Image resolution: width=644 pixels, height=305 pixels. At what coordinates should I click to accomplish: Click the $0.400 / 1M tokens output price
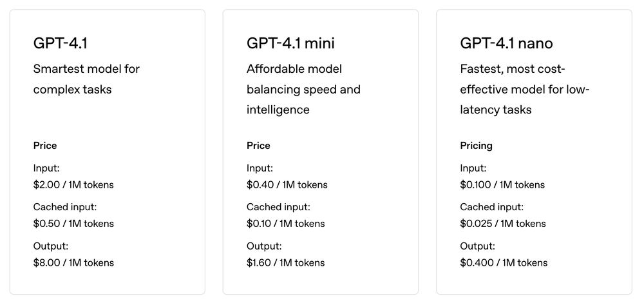coord(504,262)
